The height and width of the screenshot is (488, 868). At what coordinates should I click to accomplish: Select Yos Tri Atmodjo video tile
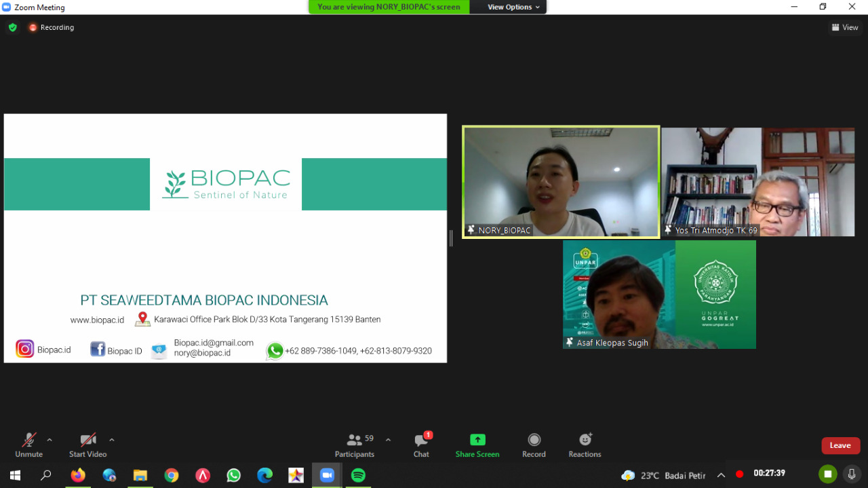(757, 182)
